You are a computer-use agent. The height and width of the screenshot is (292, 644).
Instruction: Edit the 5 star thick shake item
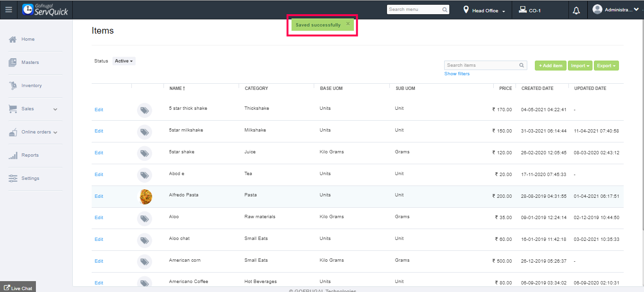pyautogui.click(x=99, y=110)
